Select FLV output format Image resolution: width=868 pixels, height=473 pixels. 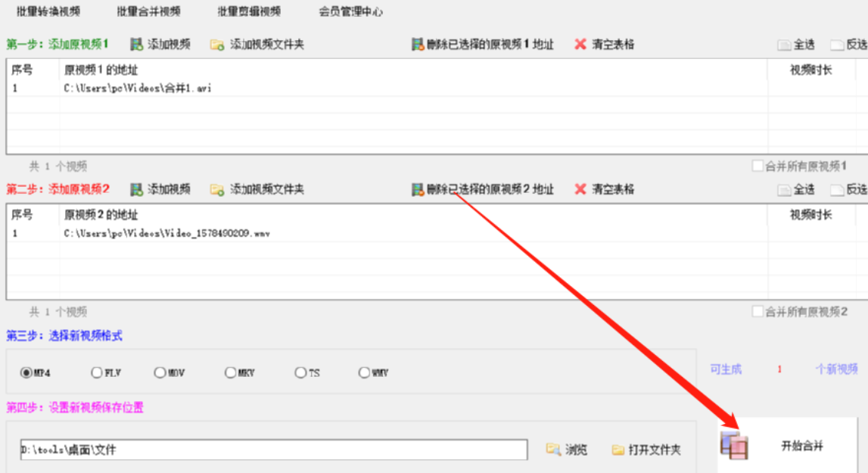96,373
